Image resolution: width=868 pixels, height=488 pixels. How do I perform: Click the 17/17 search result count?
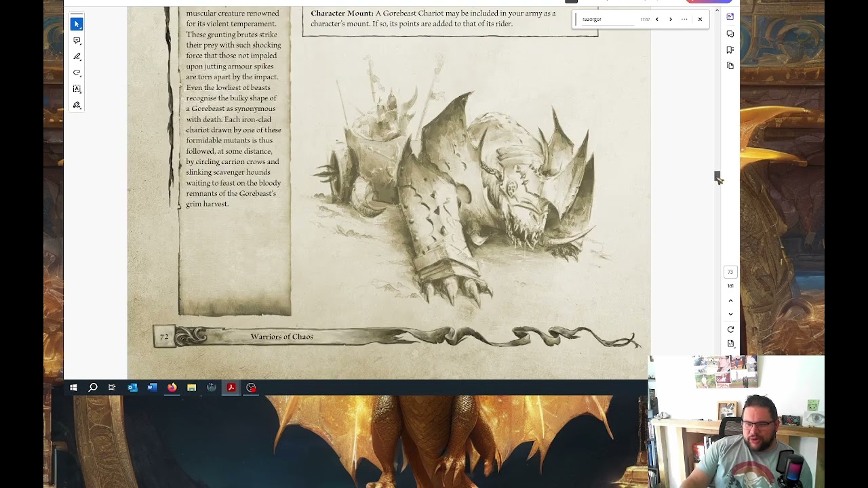645,20
